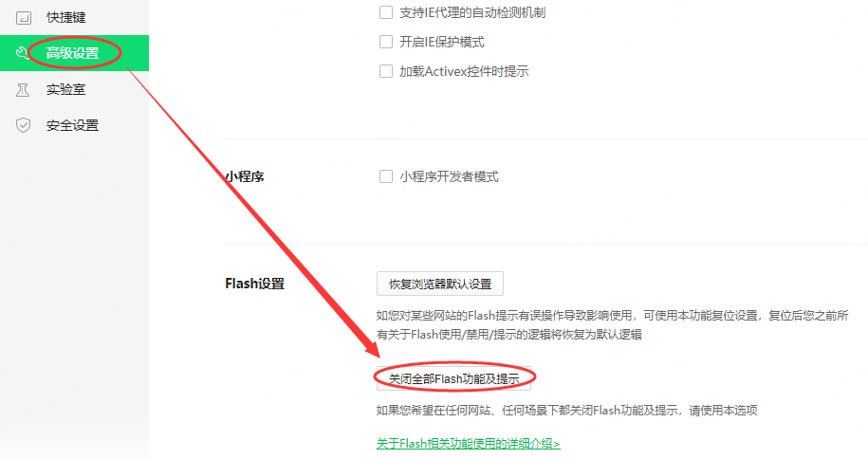This screenshot has width=868, height=459.
Task: Click the 恢复浏览器默认设置 button
Action: pos(440,285)
